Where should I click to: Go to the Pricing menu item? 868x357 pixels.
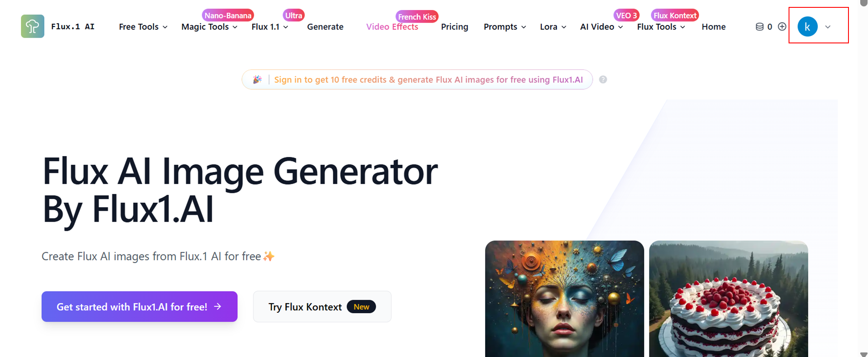coord(454,27)
